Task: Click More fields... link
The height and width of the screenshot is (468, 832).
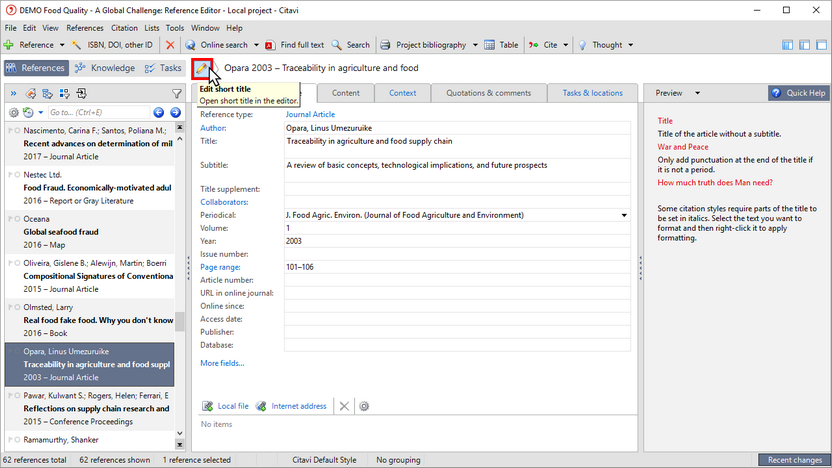Action: pyautogui.click(x=222, y=363)
